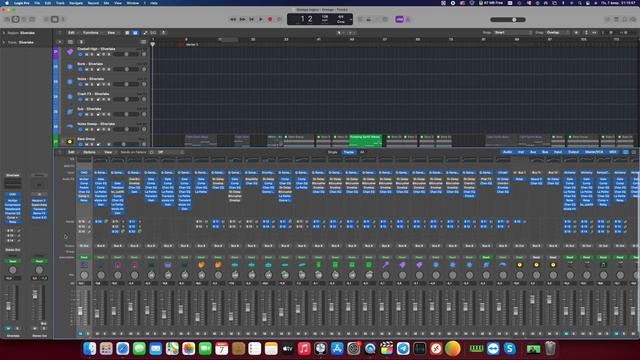Click the Marker 2 timeline marker
The height and width of the screenshot is (360, 640).
[191, 44]
